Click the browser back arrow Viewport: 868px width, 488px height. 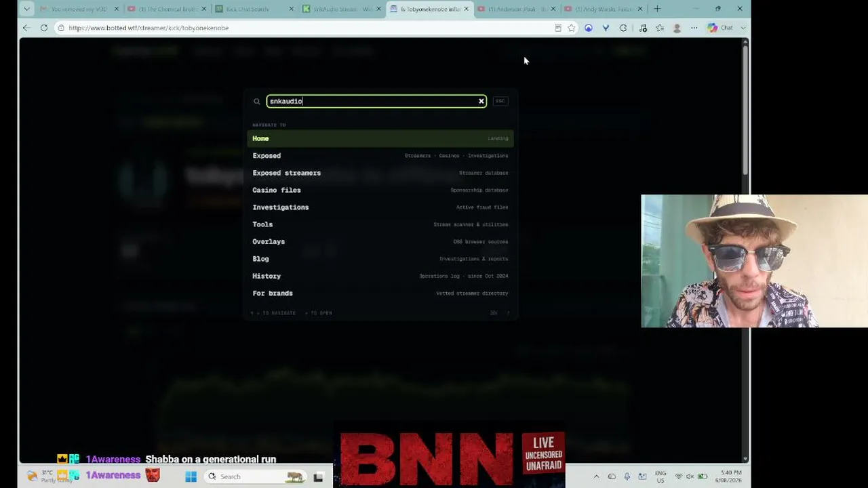click(26, 28)
